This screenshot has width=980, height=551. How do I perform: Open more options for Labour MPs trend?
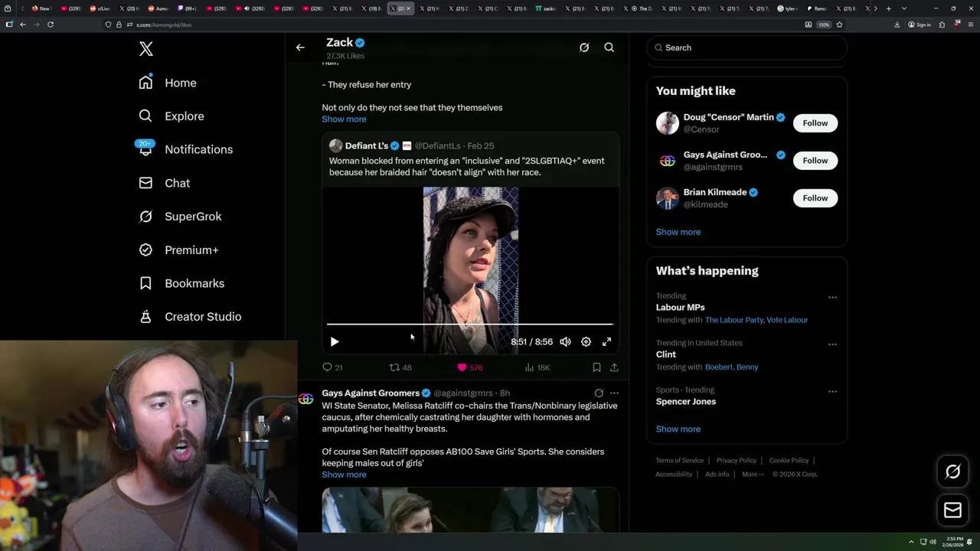pyautogui.click(x=832, y=297)
